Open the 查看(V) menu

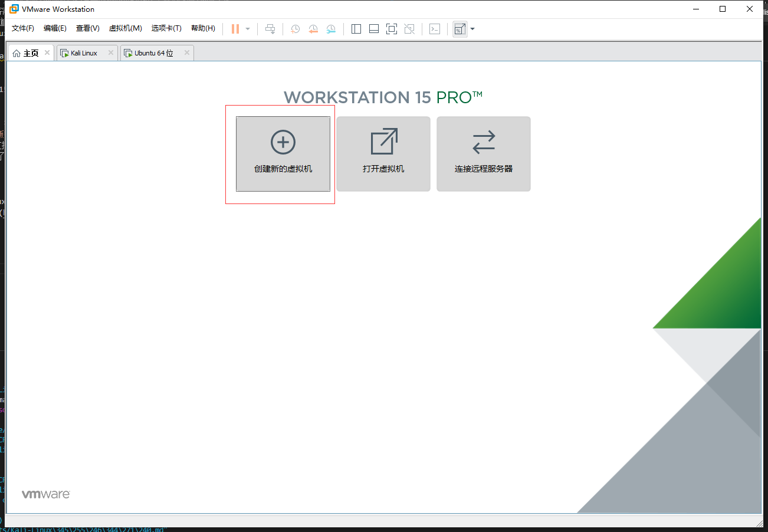[88, 28]
